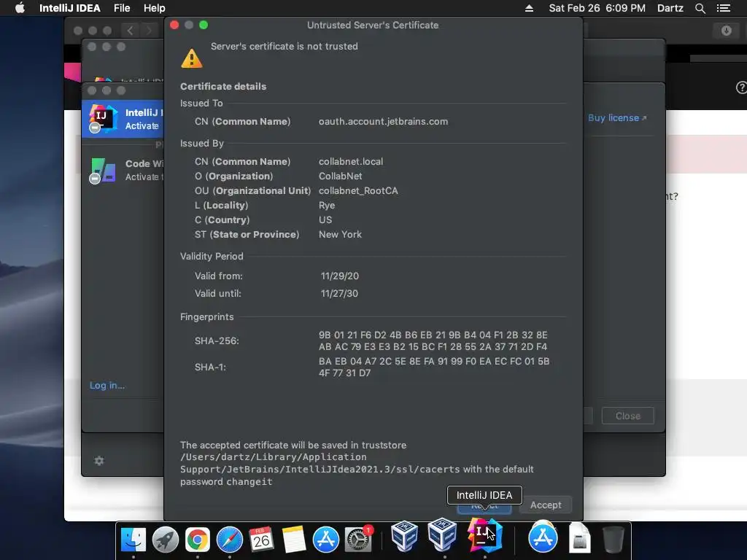Open the Help menu
Screen dimensions: 747x560
click(155, 8)
